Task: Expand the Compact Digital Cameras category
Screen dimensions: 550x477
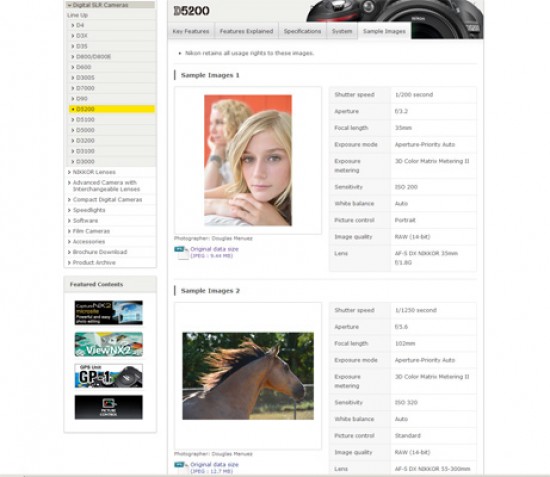Action: pyautogui.click(x=107, y=200)
